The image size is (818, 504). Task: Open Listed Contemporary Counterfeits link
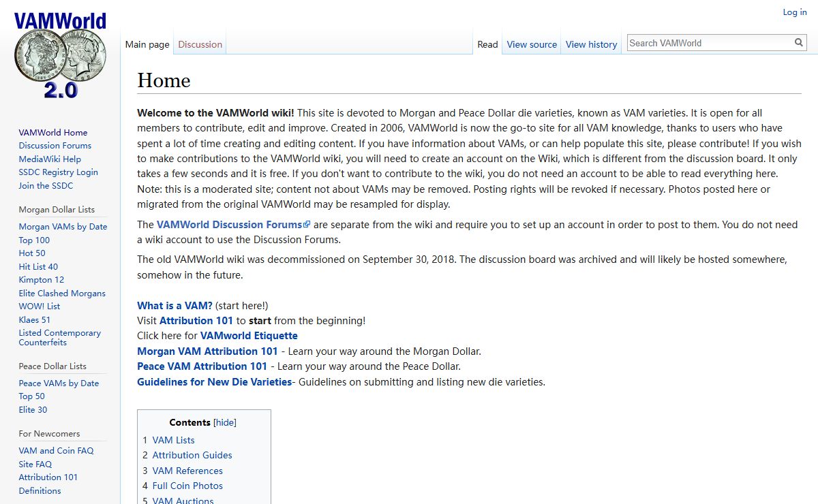[60, 337]
